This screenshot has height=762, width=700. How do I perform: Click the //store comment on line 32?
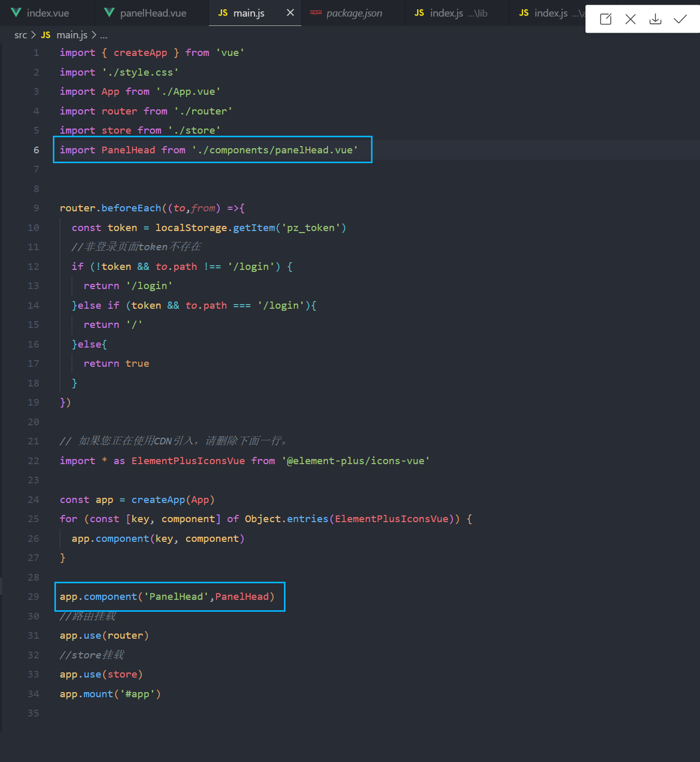(92, 655)
